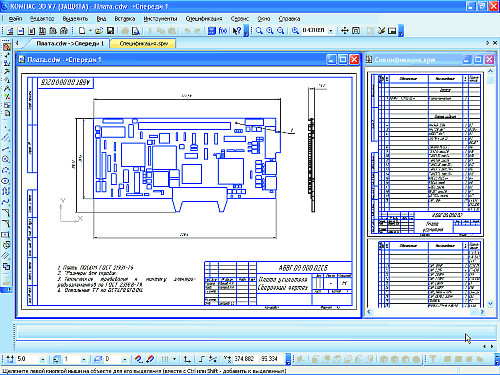
Task: Activate the context help pointer icon
Action: tap(237, 31)
